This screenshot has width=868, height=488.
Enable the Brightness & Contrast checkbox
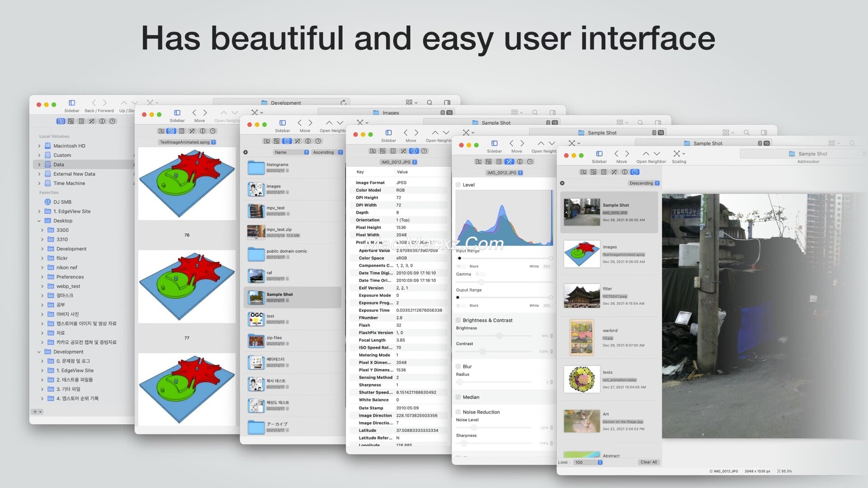click(x=458, y=320)
